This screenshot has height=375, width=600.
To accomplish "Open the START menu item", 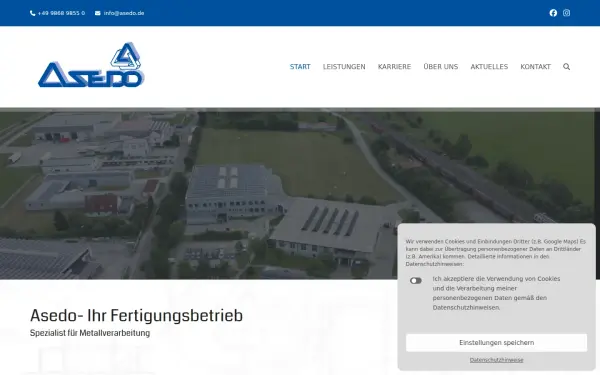I will pyautogui.click(x=300, y=67).
